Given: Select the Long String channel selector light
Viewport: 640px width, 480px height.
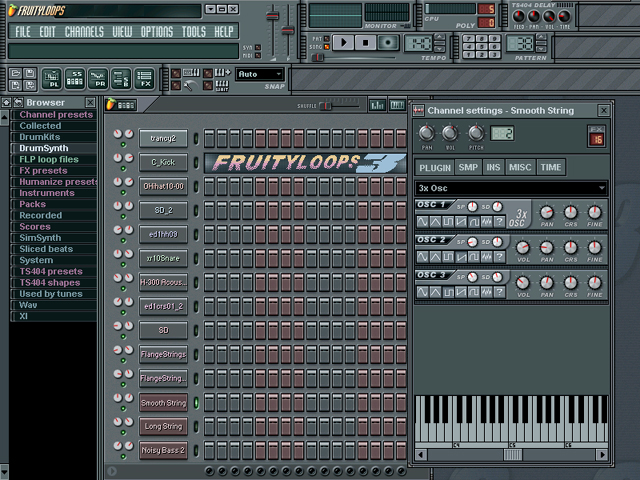Looking at the screenshot, I should [x=196, y=427].
